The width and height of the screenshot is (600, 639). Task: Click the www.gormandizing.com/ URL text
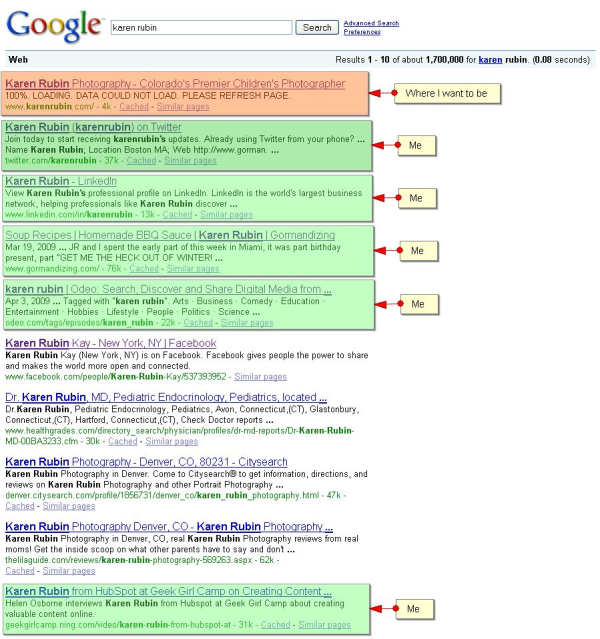(x=52, y=269)
